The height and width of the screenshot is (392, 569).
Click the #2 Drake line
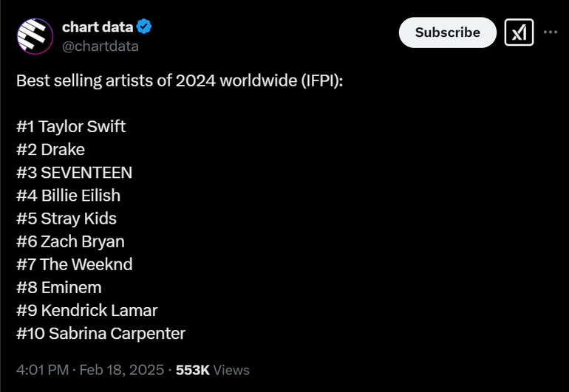50,149
